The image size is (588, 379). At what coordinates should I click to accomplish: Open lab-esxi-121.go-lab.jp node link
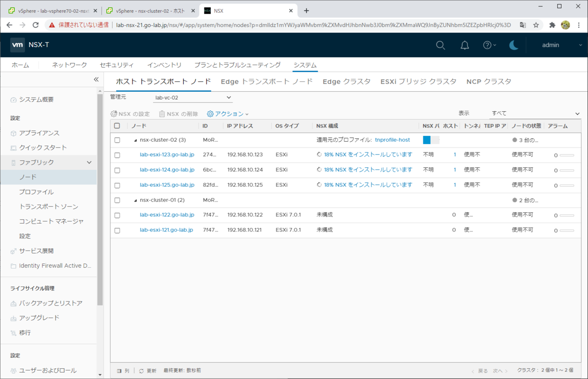[x=166, y=230]
